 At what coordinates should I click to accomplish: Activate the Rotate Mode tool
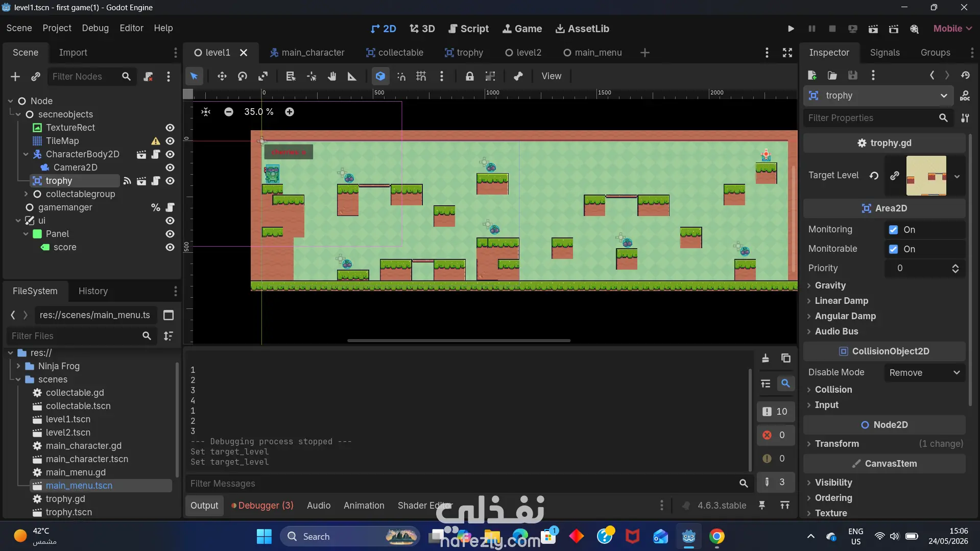243,76
